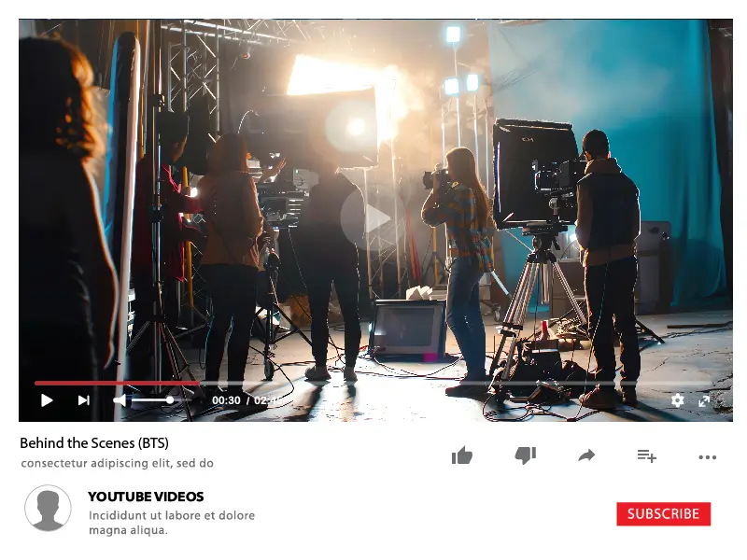Go to the YOUTUBE VIDEOS channel name
This screenshot has width=747, height=560.
tap(146, 497)
